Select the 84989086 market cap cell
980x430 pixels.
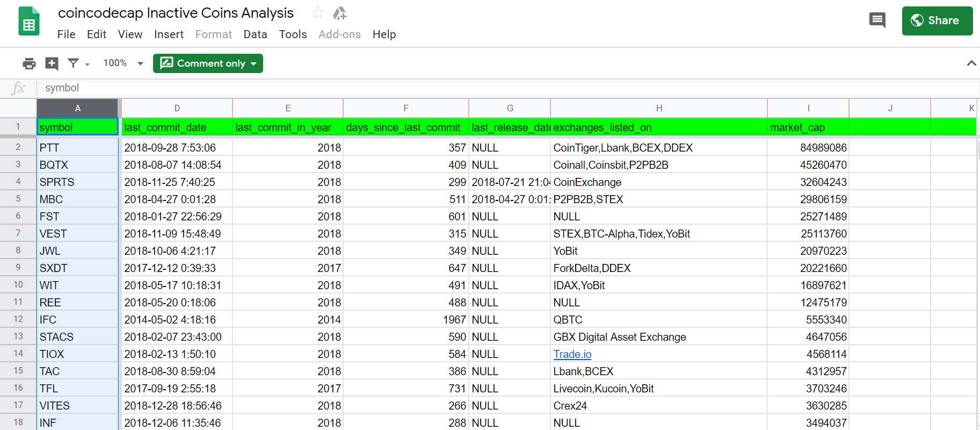808,147
